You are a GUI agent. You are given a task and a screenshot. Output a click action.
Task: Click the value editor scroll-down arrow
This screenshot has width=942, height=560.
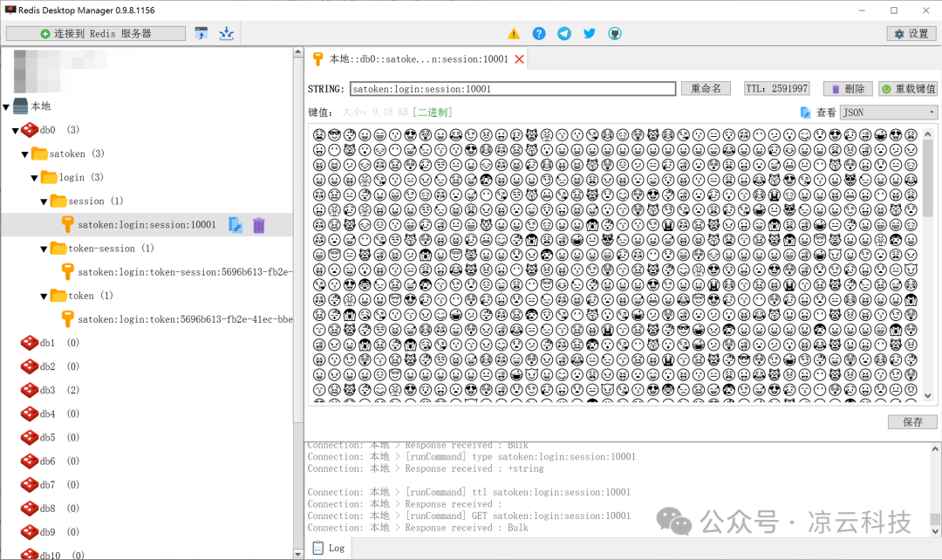928,395
